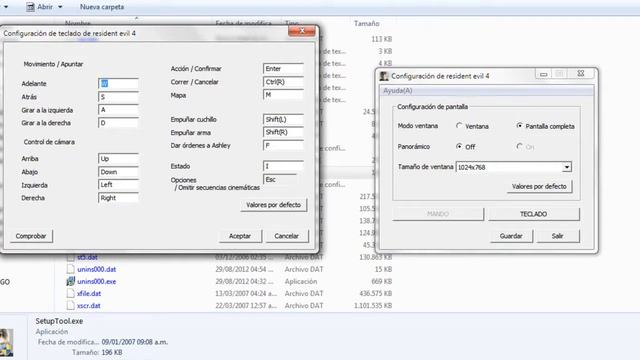Viewport: 640px width, 360px height.
Task: Select the xfile.dat file
Action: pos(89,293)
